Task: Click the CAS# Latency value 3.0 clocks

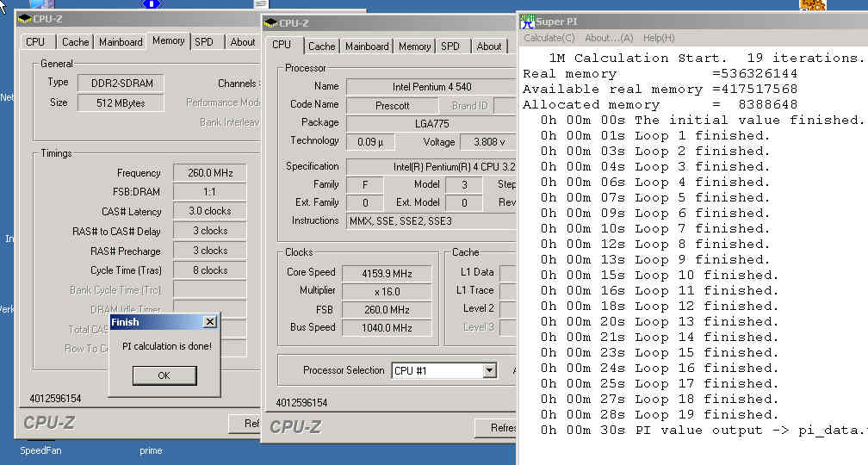Action: tap(210, 211)
